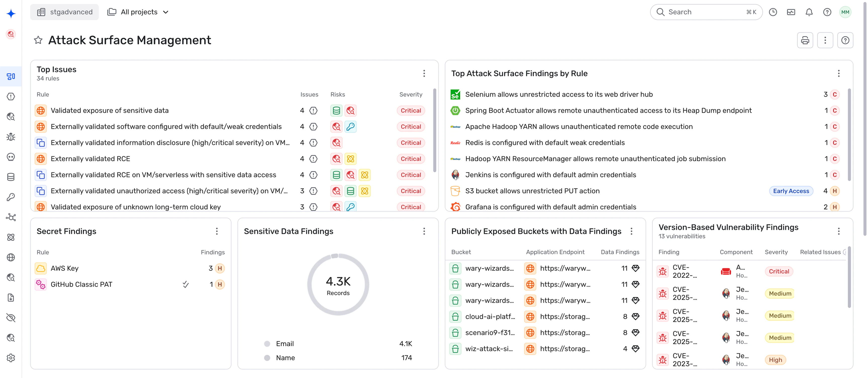Open the MM user avatar menu
This screenshot has height=378, width=868.
coord(845,12)
